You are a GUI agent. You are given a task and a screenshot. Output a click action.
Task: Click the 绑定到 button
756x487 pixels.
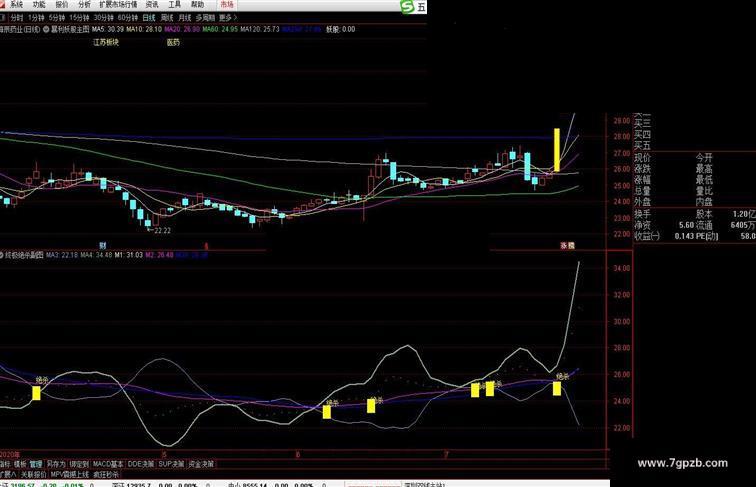click(x=79, y=464)
